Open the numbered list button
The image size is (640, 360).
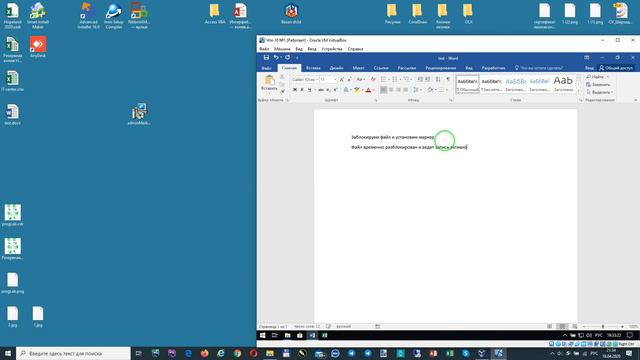click(395, 79)
